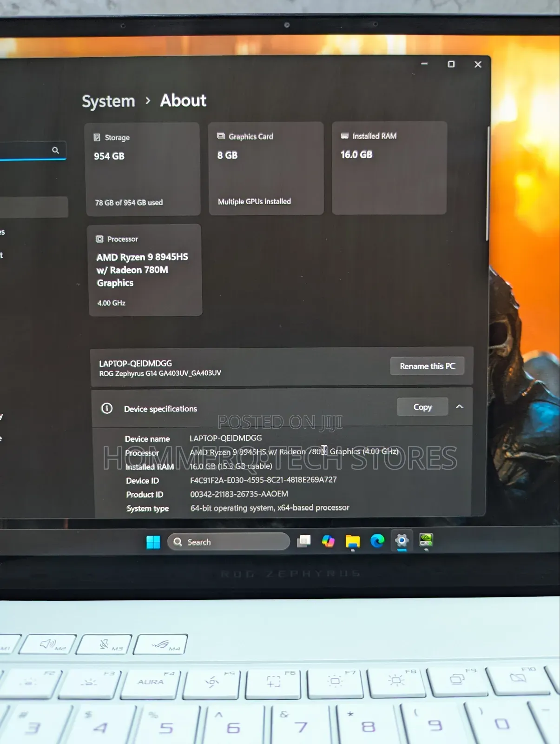Launch Copilot from the taskbar
This screenshot has height=744, width=560.
(328, 541)
